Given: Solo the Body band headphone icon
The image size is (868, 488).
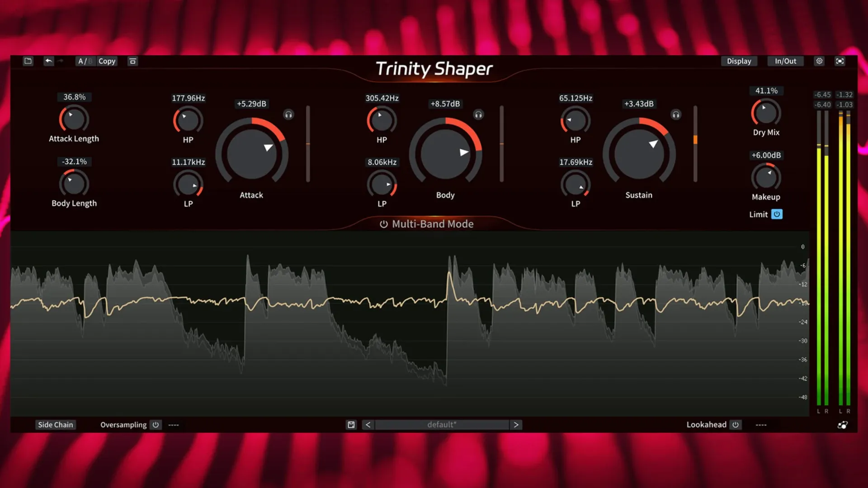Looking at the screenshot, I should (x=479, y=115).
